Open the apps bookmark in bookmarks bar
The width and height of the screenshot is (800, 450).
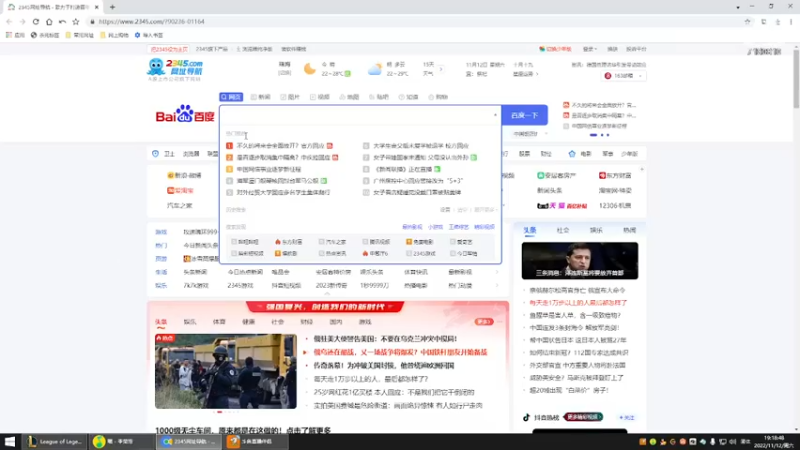pos(15,35)
